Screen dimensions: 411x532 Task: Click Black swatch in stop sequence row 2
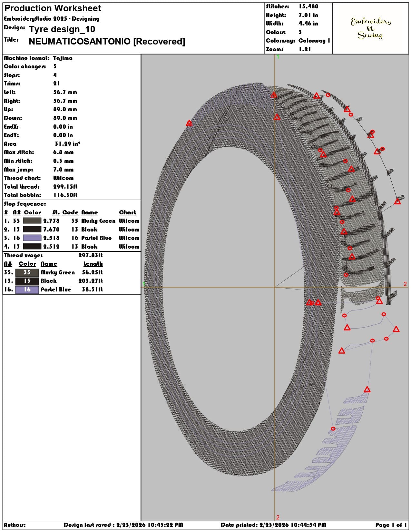point(32,230)
